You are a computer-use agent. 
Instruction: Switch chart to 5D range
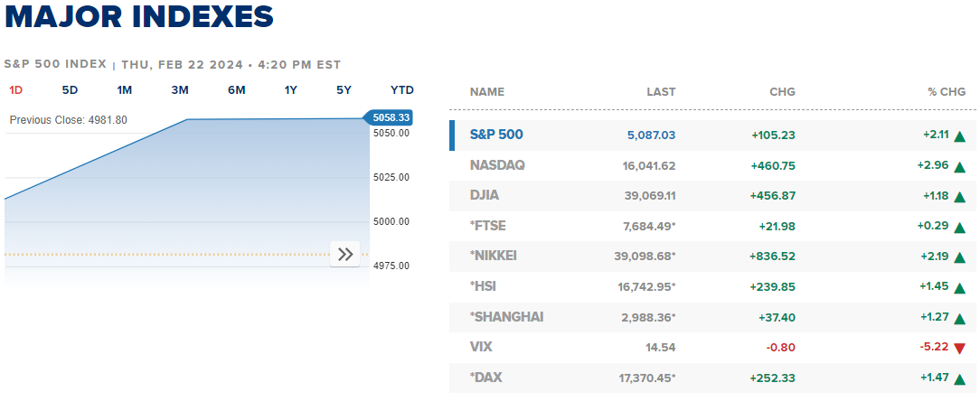click(x=70, y=90)
